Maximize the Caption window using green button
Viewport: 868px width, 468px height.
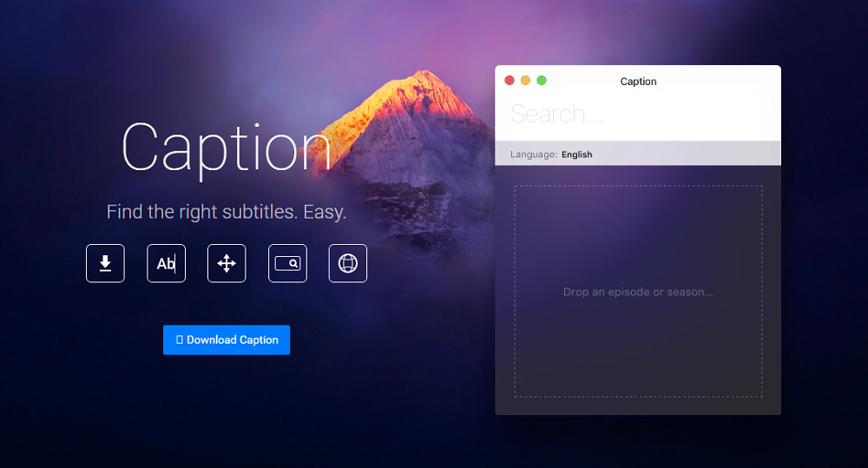[542, 81]
